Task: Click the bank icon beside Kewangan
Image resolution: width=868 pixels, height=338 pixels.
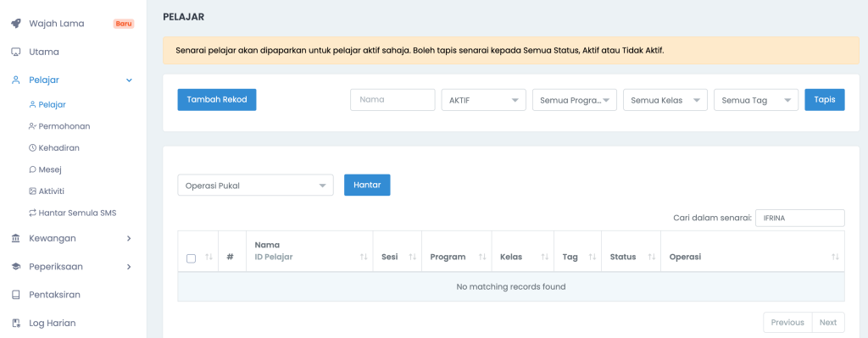Action: 16,238
